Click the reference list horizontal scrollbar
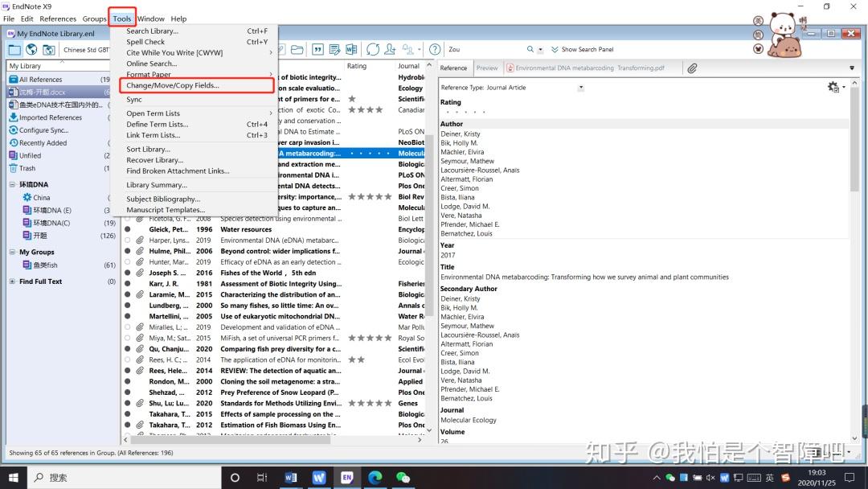The width and height of the screenshot is (868, 489). click(x=231, y=440)
